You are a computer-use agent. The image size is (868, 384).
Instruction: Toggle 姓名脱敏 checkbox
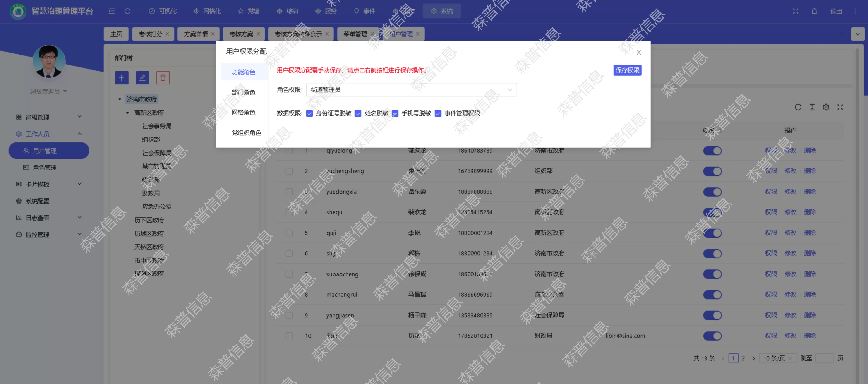pyautogui.click(x=358, y=113)
